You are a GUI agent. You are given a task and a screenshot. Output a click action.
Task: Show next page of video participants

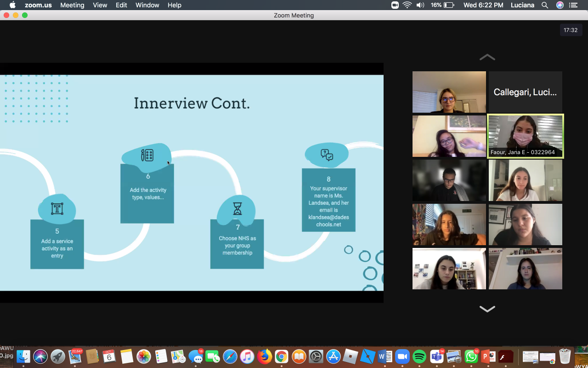487,309
